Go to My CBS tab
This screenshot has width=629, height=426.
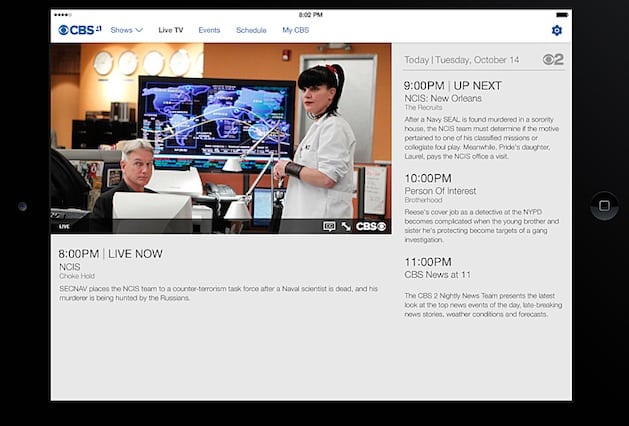(x=296, y=30)
